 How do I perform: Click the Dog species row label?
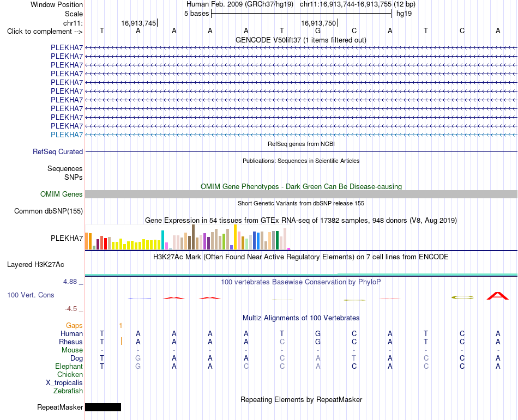(76, 358)
